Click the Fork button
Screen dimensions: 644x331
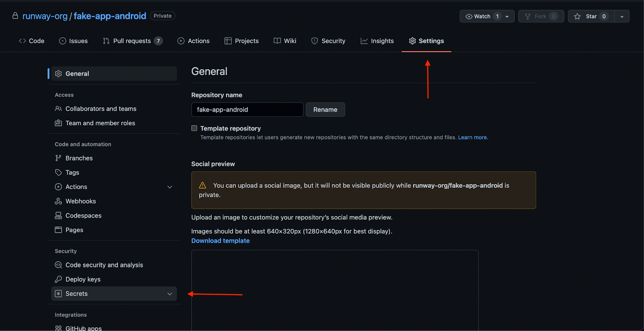[541, 16]
